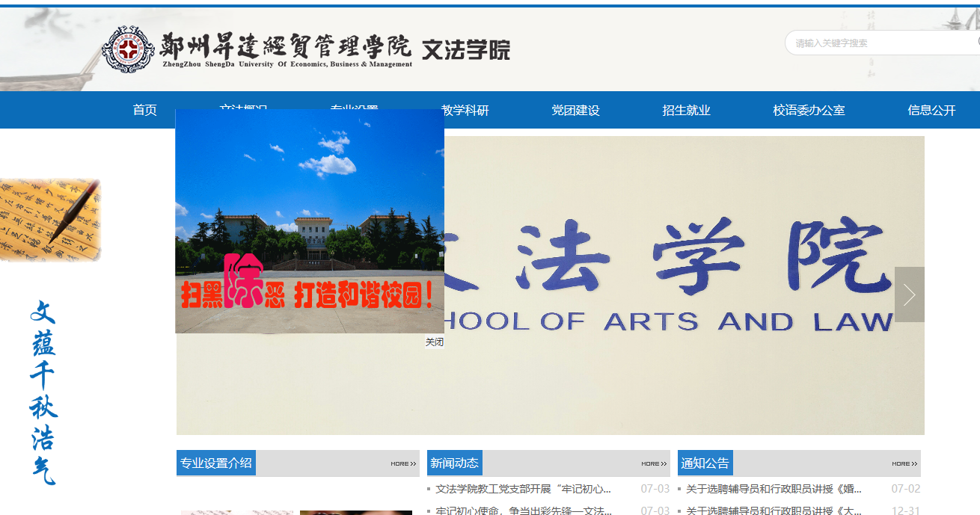Select the 专业设置介绍 section heading
The image size is (980, 515).
point(216,463)
